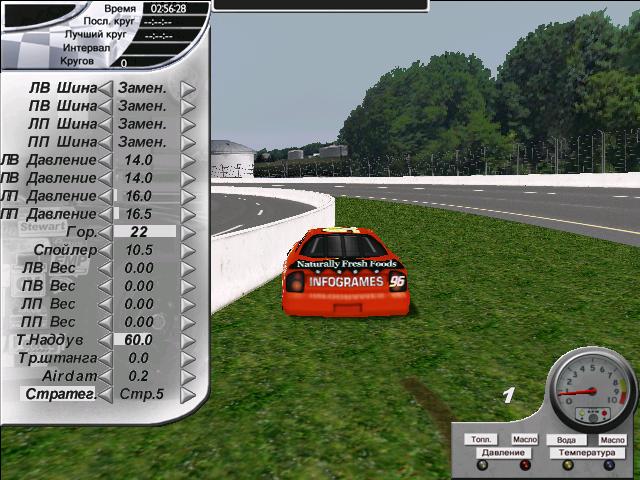Increase Т.Наддув using right arrow
The height and width of the screenshot is (480, 640).
coord(187,340)
